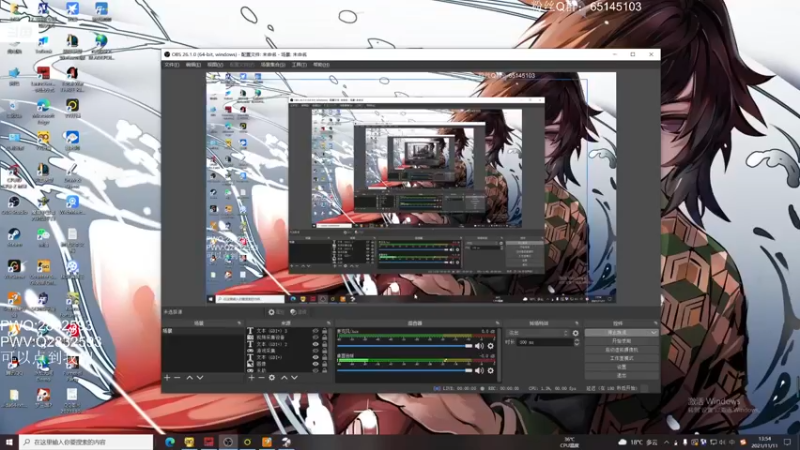800x450 pixels.
Task: Toggle visibility of source 游戏采集
Action: pyautogui.click(x=315, y=351)
